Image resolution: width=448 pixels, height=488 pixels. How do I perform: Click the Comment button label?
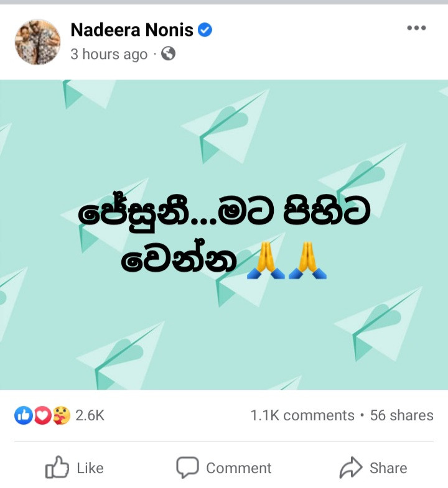[x=239, y=468]
